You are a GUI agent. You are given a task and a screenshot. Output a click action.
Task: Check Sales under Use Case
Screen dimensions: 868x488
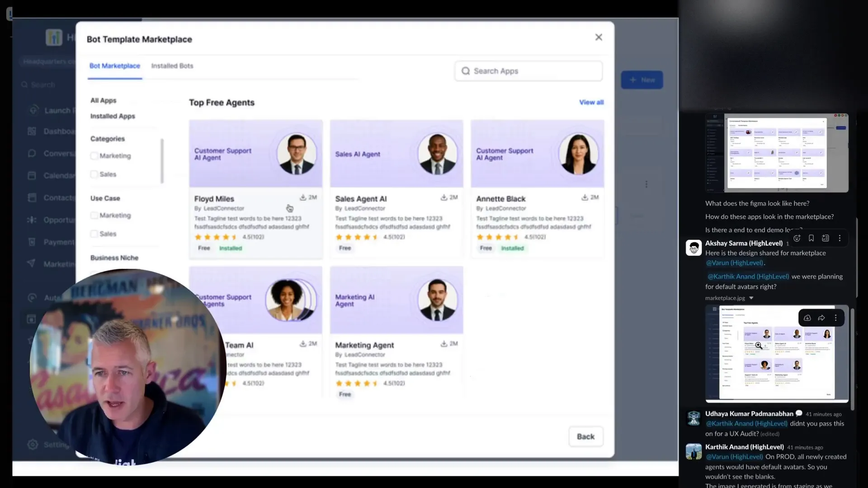94,234
